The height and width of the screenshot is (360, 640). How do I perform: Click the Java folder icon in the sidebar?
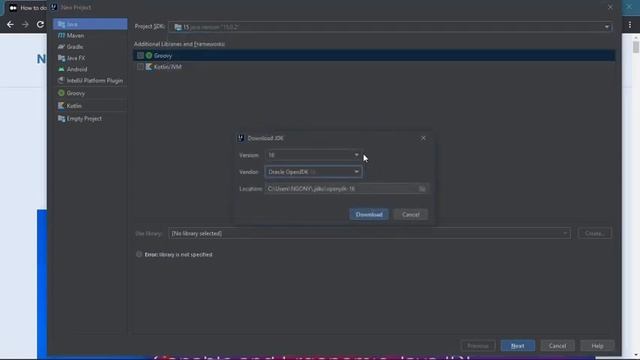pos(61,24)
